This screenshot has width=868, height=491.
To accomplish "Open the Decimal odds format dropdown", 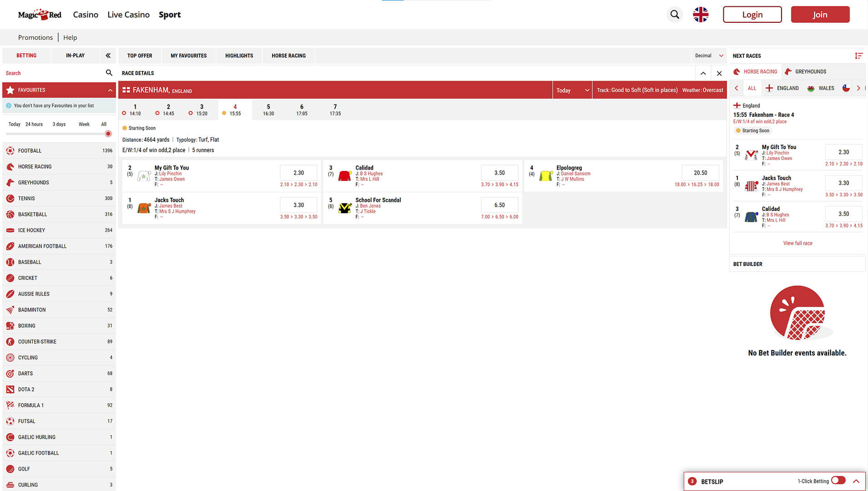I will 709,55.
